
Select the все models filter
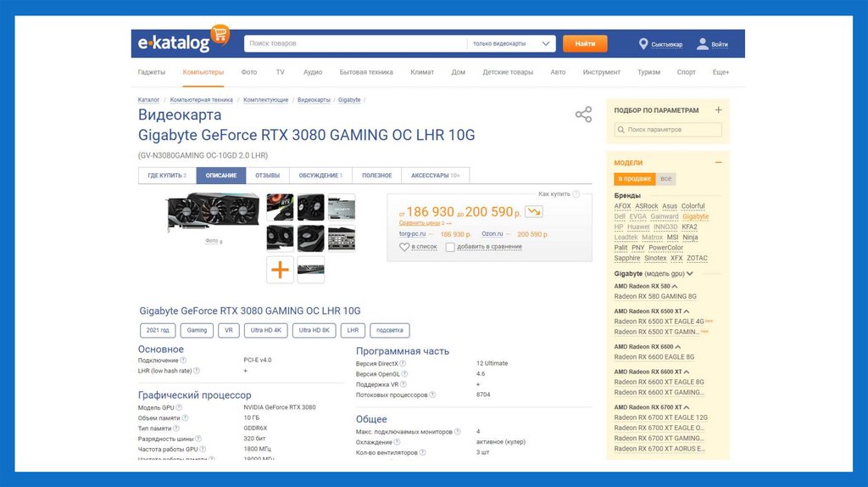click(665, 179)
